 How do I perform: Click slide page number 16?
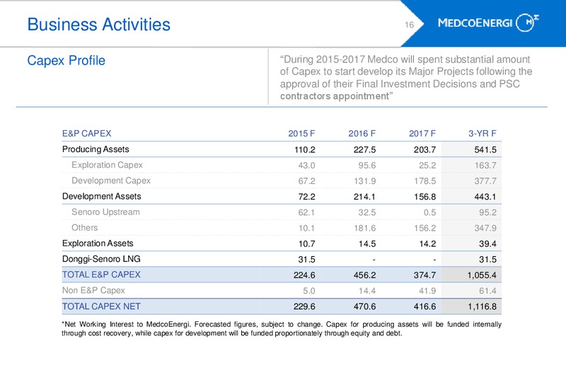pyautogui.click(x=409, y=25)
